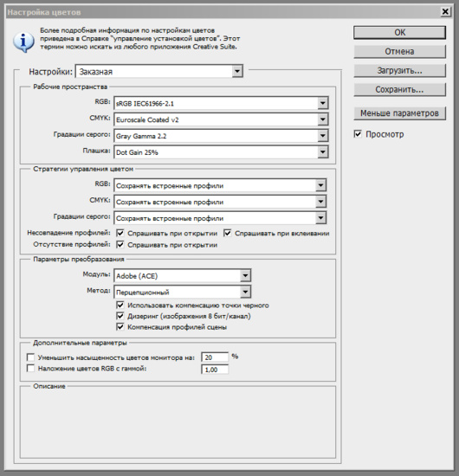Toggle the Просмотр checkbox
The image size is (459, 476).
click(x=358, y=134)
